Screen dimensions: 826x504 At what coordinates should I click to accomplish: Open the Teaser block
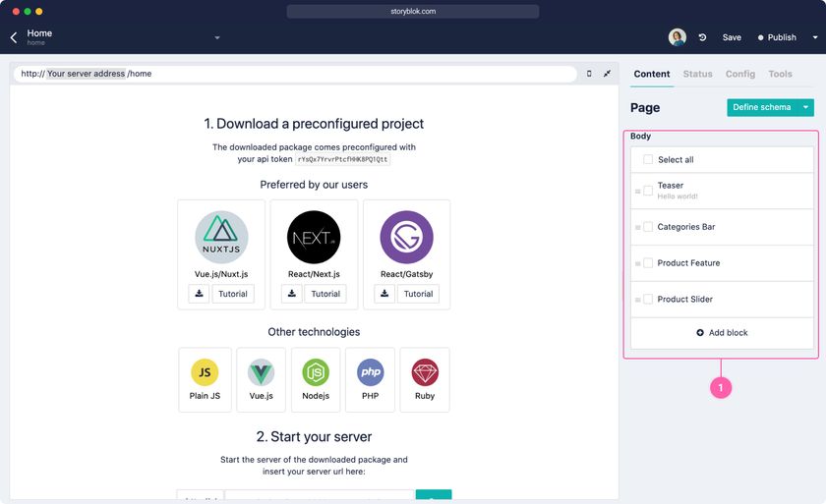(722, 191)
